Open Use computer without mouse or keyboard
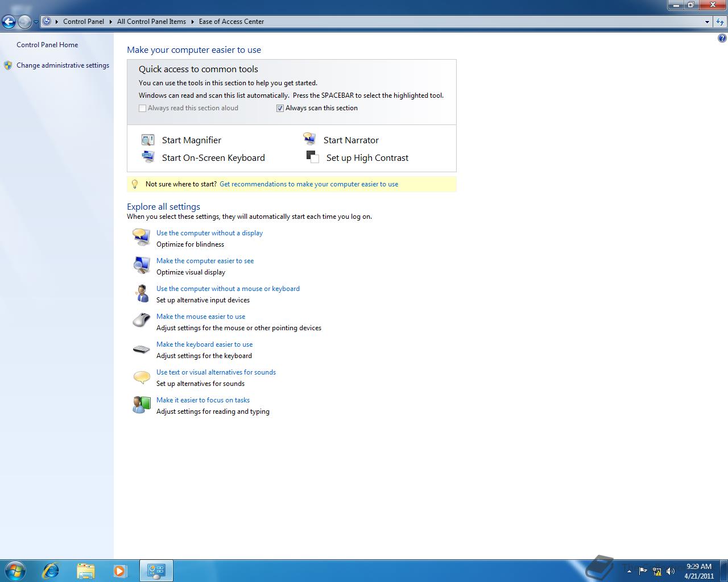 (227, 289)
